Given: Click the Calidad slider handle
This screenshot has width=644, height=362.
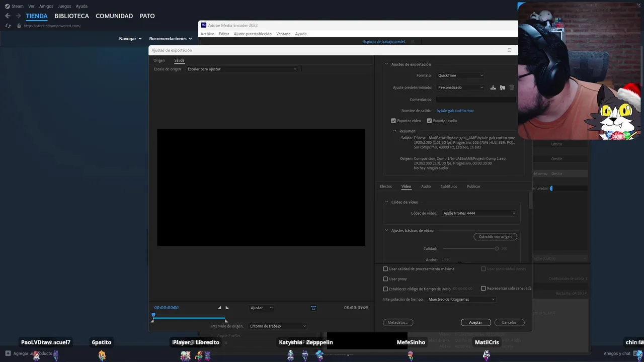Looking at the screenshot, I should (497, 248).
